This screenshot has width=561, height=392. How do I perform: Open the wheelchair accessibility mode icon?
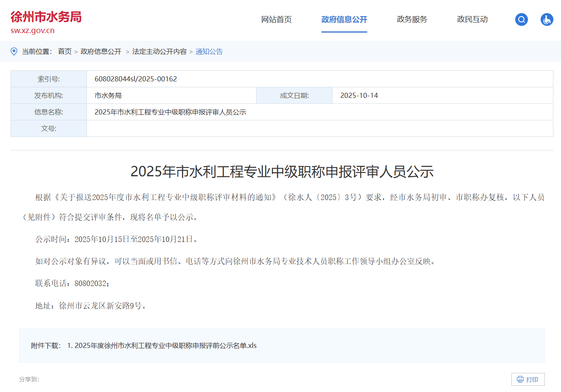point(547,19)
